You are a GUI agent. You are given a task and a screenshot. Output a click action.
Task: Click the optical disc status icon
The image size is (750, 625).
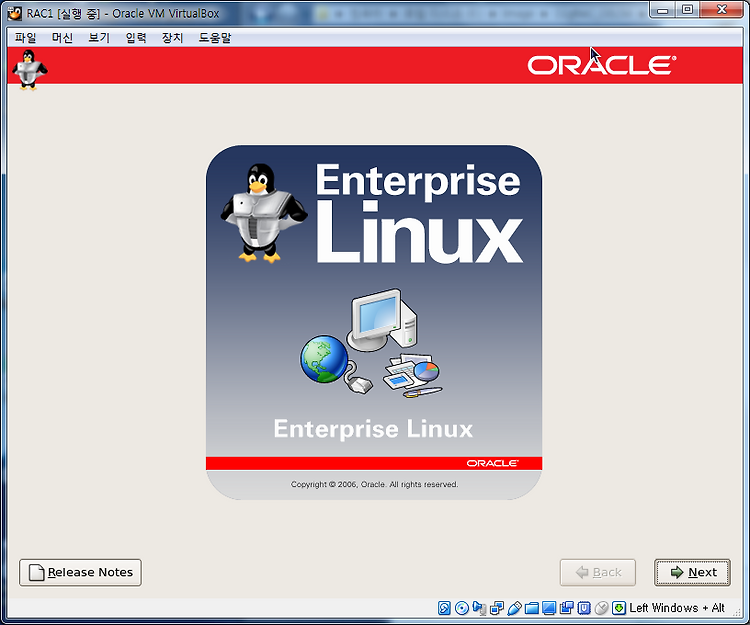462,608
